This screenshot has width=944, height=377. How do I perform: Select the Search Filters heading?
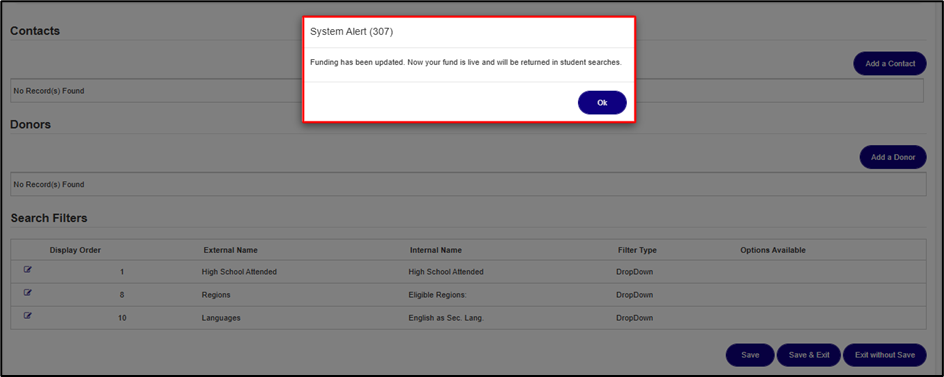click(49, 218)
